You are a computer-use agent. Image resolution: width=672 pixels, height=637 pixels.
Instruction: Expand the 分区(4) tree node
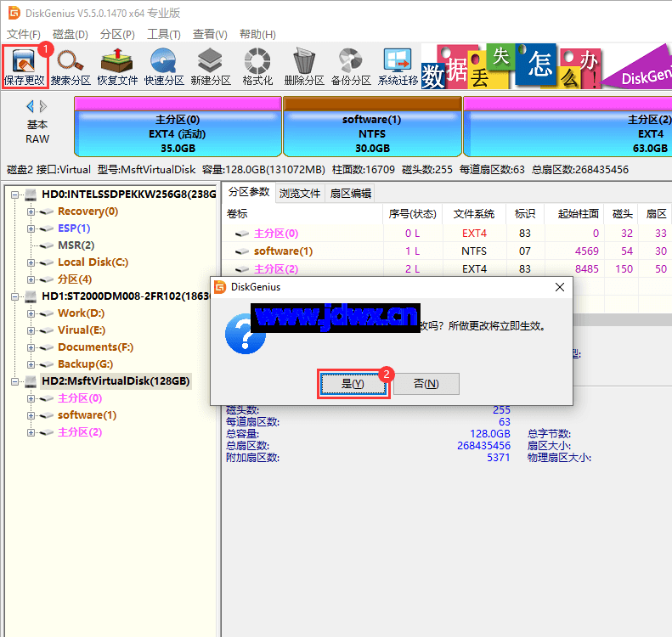point(31,279)
